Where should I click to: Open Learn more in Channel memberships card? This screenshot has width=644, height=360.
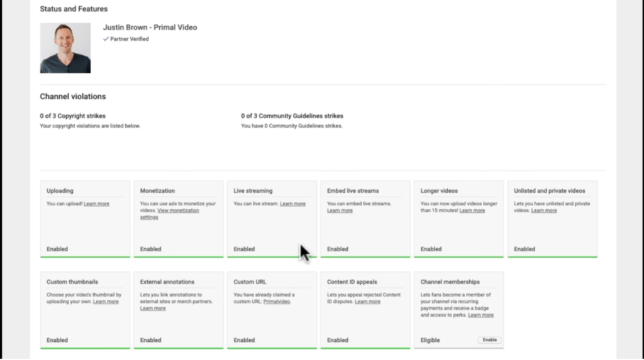click(x=480, y=315)
